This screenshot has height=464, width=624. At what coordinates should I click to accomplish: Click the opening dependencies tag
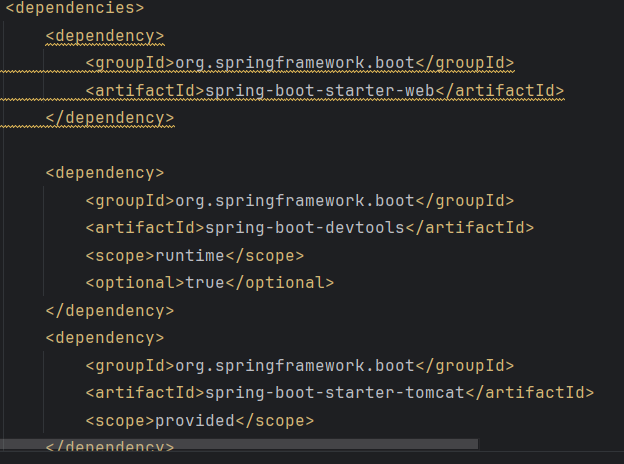click(75, 8)
